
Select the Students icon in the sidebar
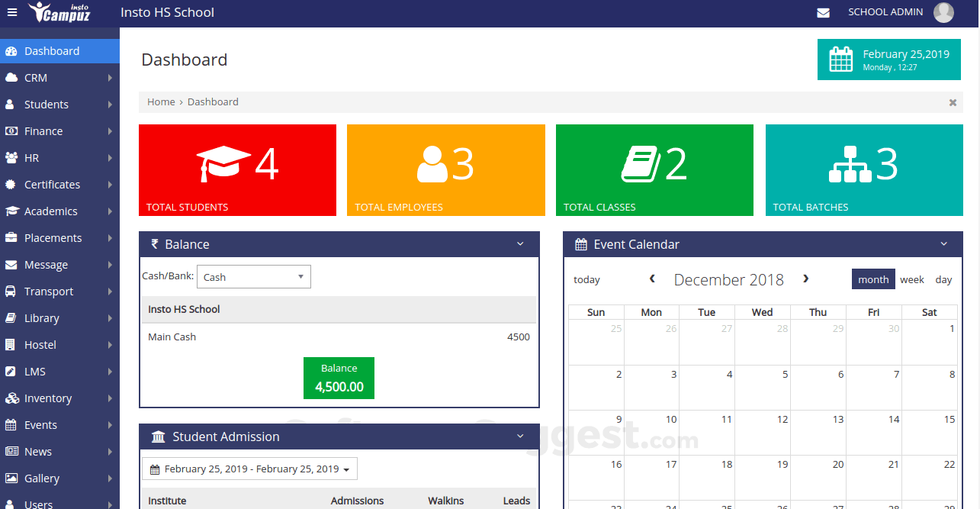pos(12,104)
